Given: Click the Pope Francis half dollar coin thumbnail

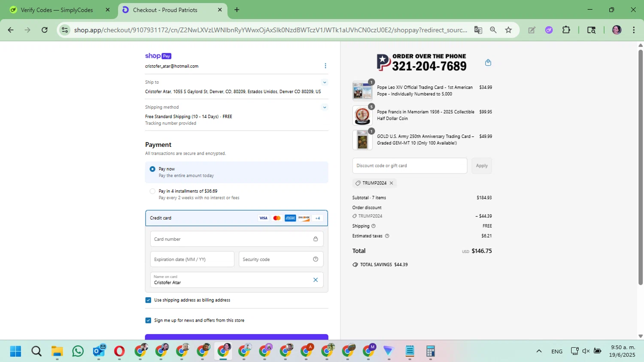Looking at the screenshot, I should point(362,115).
